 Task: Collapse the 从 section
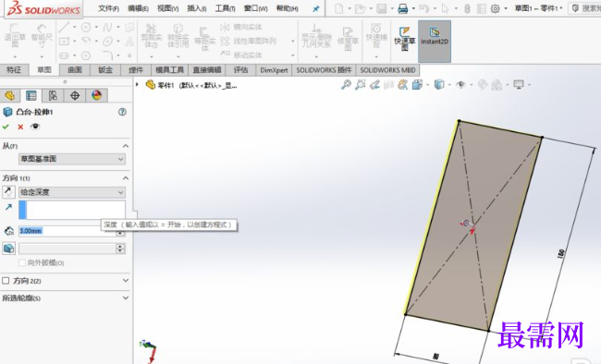click(126, 146)
